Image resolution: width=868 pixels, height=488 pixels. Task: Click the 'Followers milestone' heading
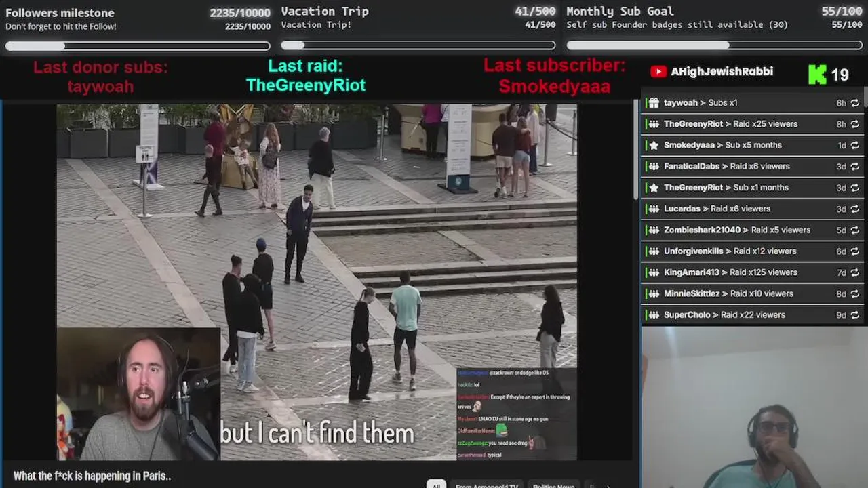[60, 13]
